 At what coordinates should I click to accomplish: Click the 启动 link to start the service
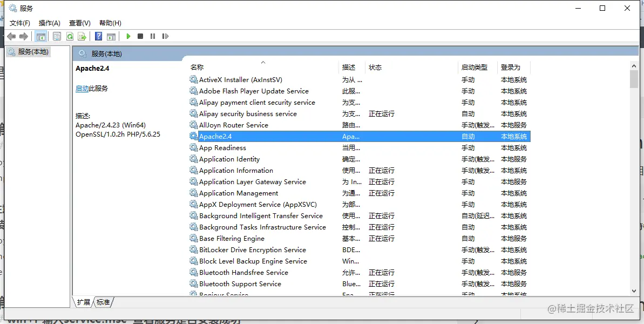(82, 88)
